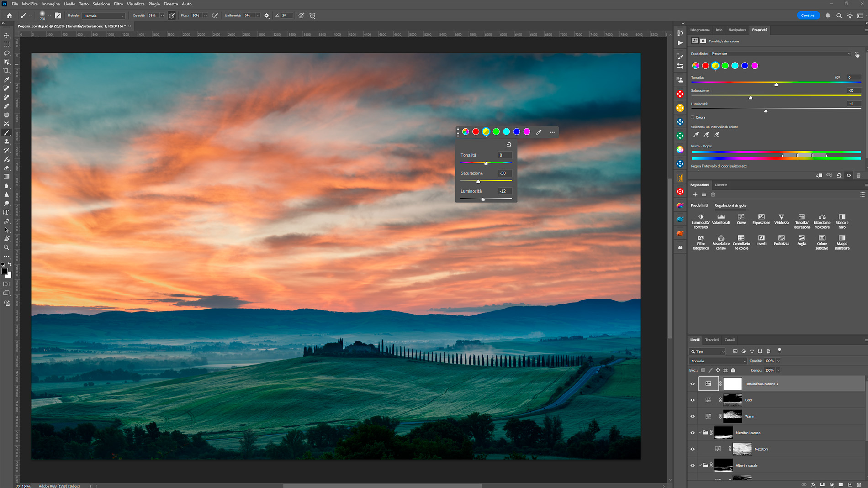Hide the Mezzitoni campo group

click(693, 433)
